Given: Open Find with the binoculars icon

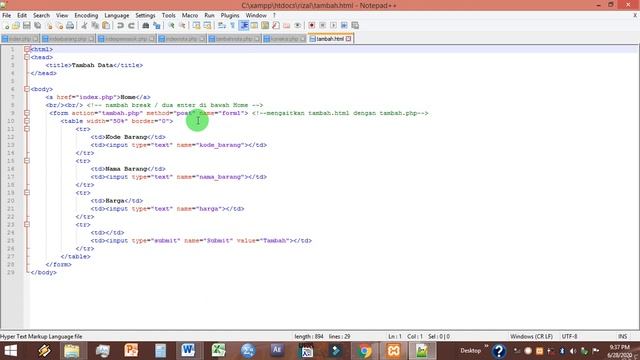Looking at the screenshot, I should tap(145, 25).
